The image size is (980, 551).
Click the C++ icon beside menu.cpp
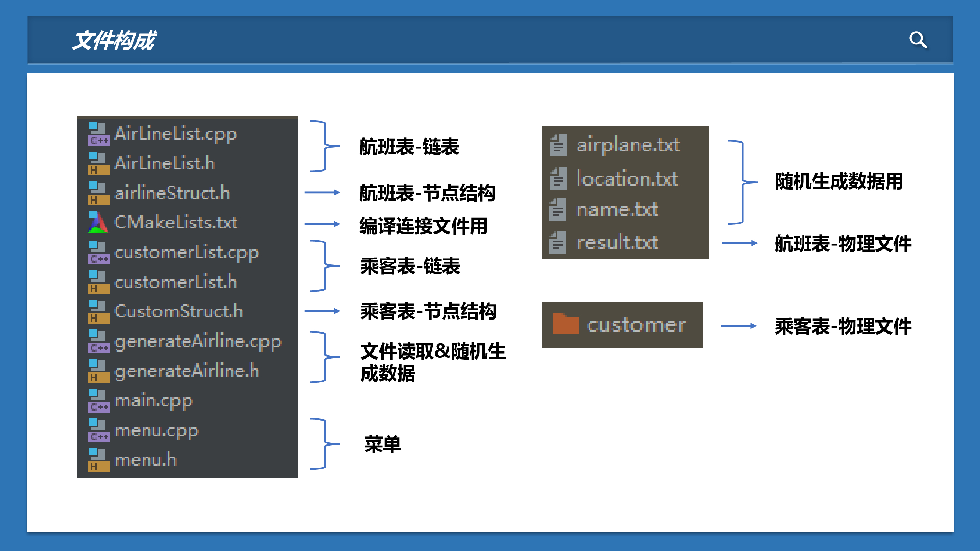(x=98, y=430)
